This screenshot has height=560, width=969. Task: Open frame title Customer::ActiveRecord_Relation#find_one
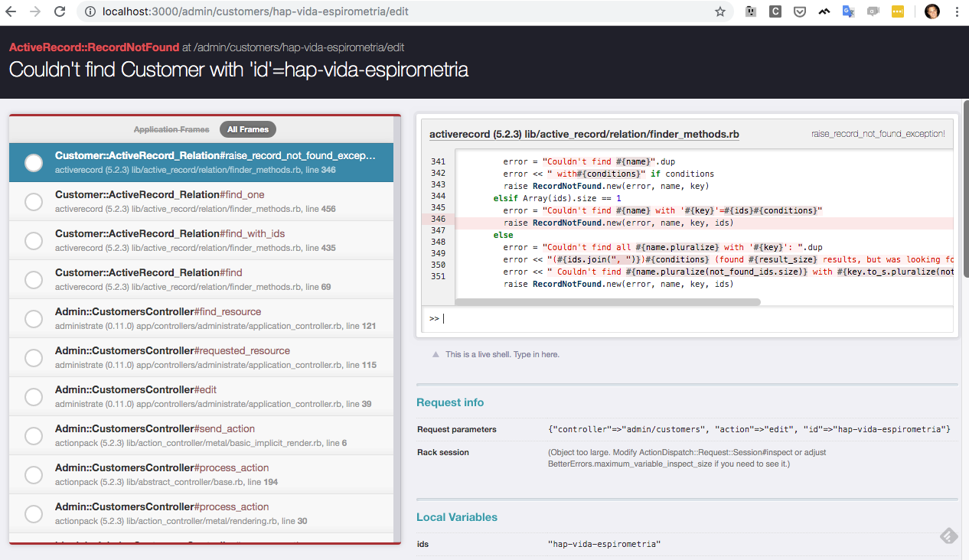(160, 195)
